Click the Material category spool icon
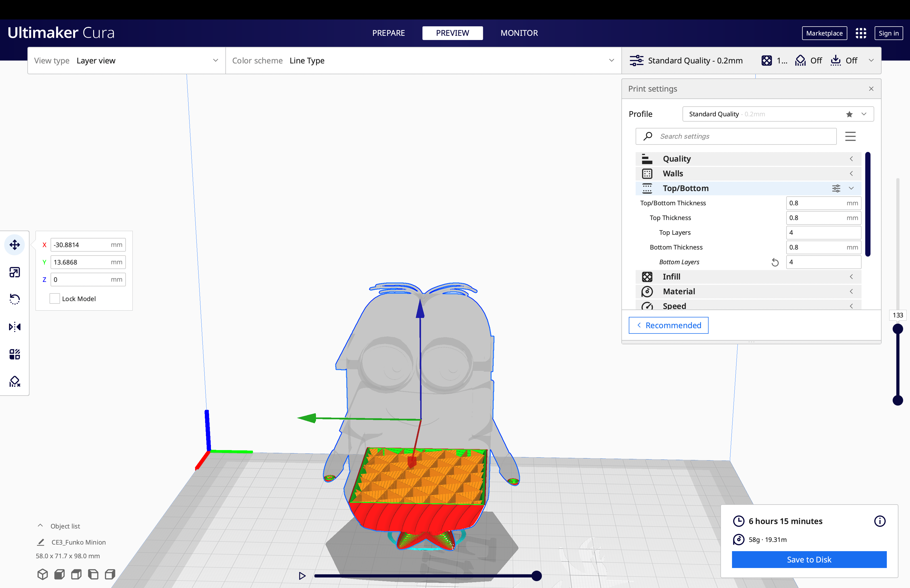Viewport: 910px width, 588px height. [x=647, y=292]
